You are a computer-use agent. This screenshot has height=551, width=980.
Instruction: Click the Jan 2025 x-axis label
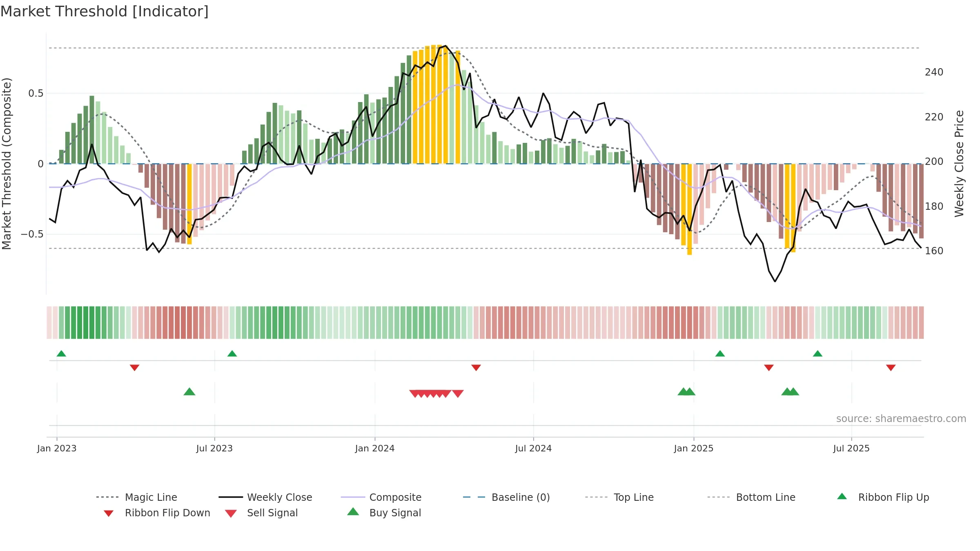click(x=694, y=448)
